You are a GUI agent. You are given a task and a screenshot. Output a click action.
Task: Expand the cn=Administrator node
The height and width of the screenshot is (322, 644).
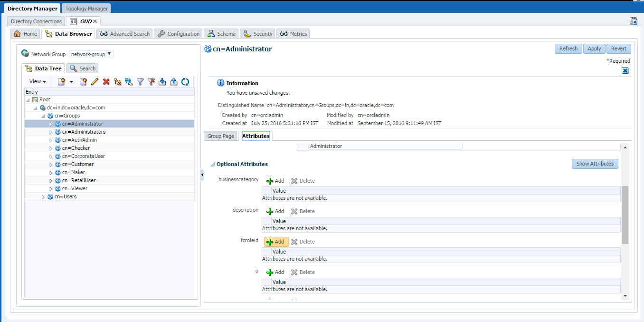pos(51,124)
